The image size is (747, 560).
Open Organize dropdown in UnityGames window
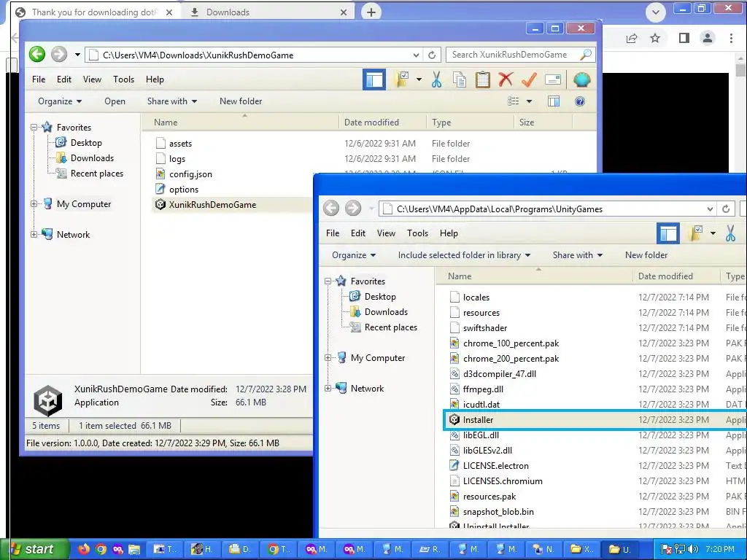(354, 254)
